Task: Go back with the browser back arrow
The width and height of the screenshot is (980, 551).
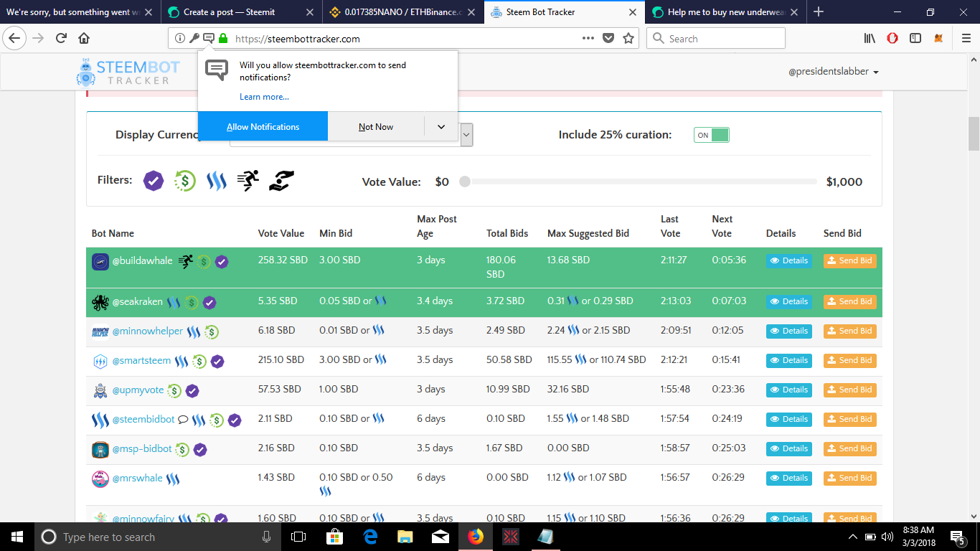Action: (x=16, y=39)
